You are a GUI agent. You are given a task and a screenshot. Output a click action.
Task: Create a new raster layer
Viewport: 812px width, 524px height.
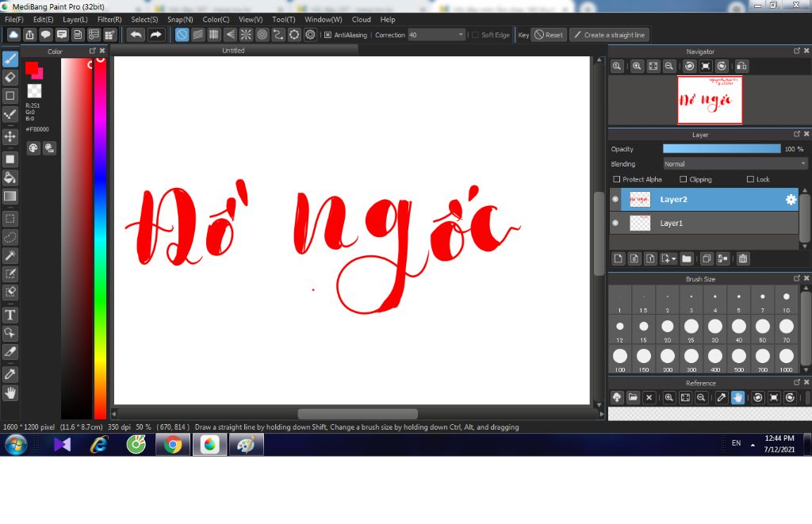point(618,258)
